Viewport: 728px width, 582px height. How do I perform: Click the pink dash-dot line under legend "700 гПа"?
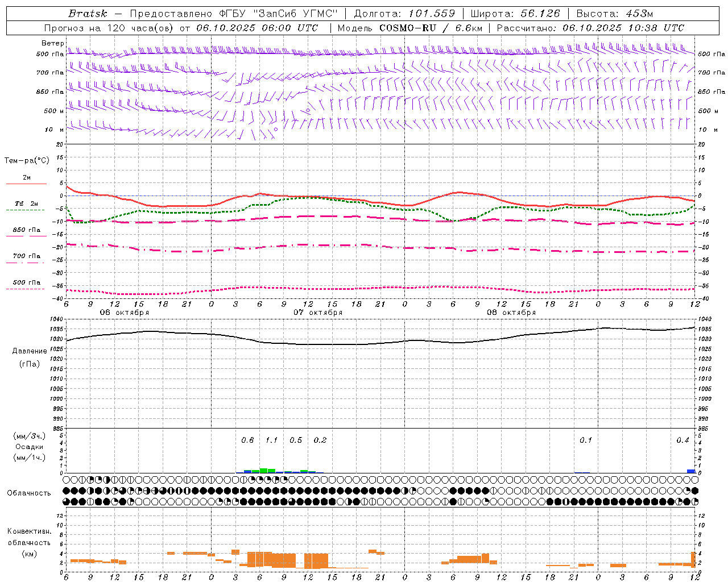tap(25, 263)
